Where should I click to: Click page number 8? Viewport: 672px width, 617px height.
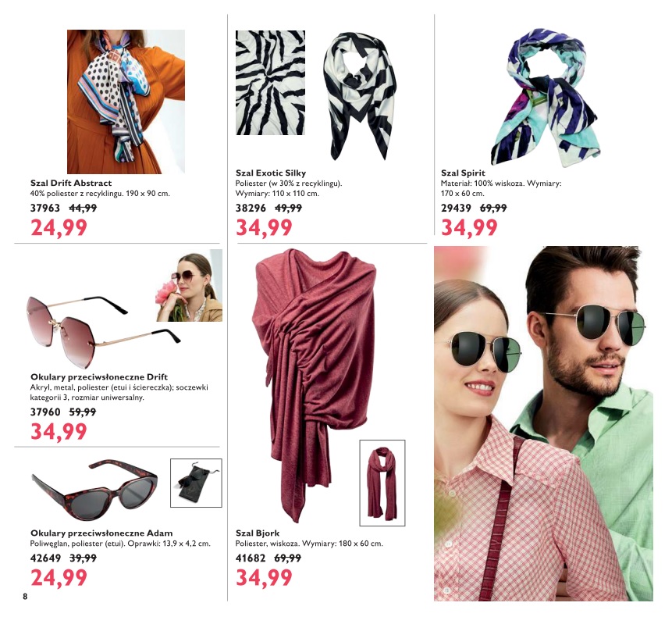click(25, 597)
